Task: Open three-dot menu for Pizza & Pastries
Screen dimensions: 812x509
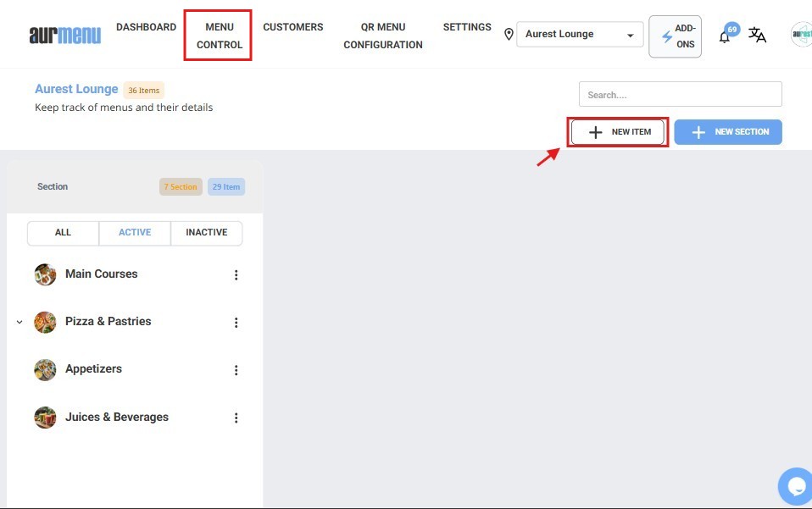Action: (x=236, y=323)
